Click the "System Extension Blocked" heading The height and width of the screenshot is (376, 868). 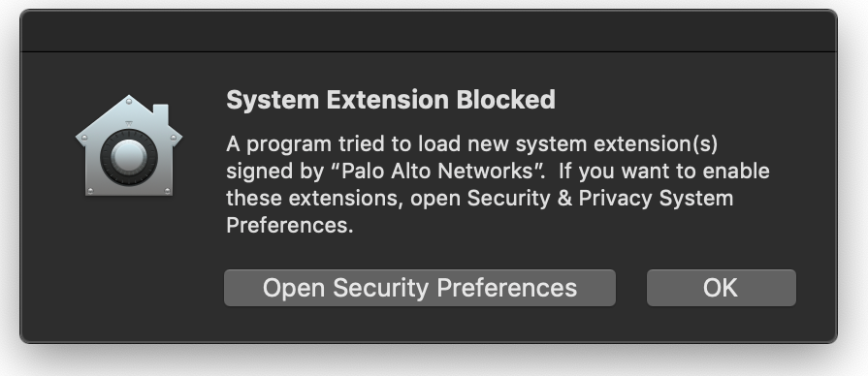(x=391, y=100)
